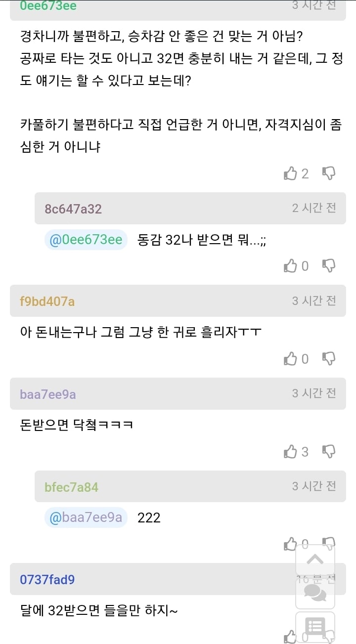Click the username 0ee673ee at the top
This screenshot has height=644, width=356.
47,6
